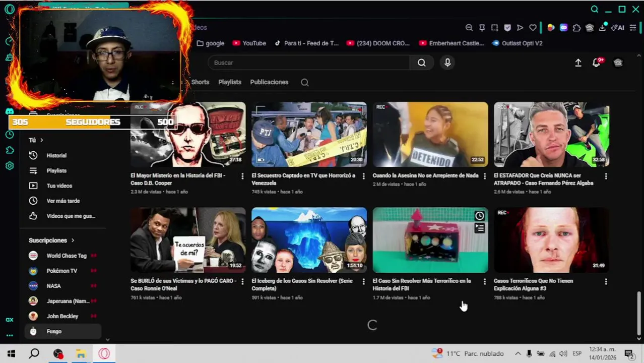Screen dimensions: 644x363
Task: Open World Chase Tag subscription
Action: pyautogui.click(x=63, y=256)
